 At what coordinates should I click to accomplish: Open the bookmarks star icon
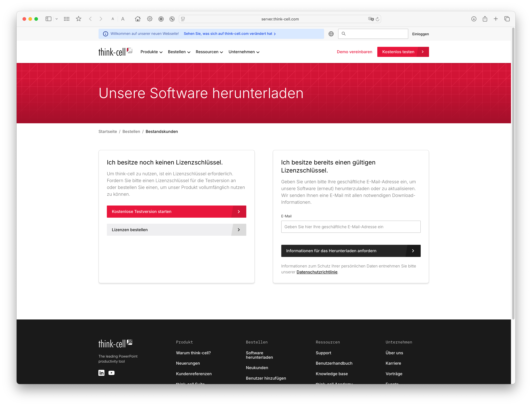pyautogui.click(x=79, y=19)
